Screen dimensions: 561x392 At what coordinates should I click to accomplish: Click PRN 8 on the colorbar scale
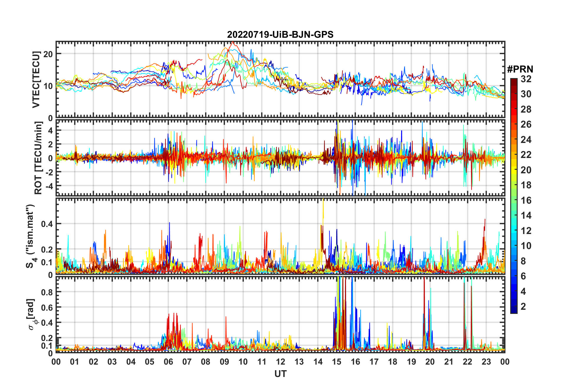[x=524, y=261]
